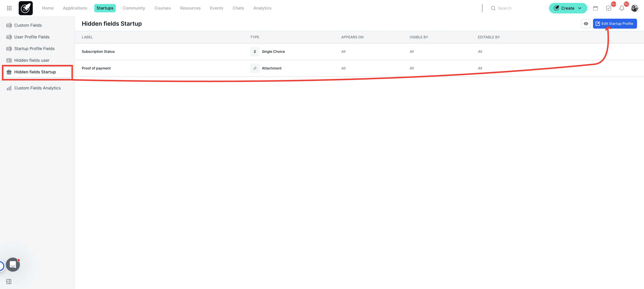Viewport: 644px width, 289px height.
Task: Click the Attachment paperclip type icon
Action: click(255, 68)
